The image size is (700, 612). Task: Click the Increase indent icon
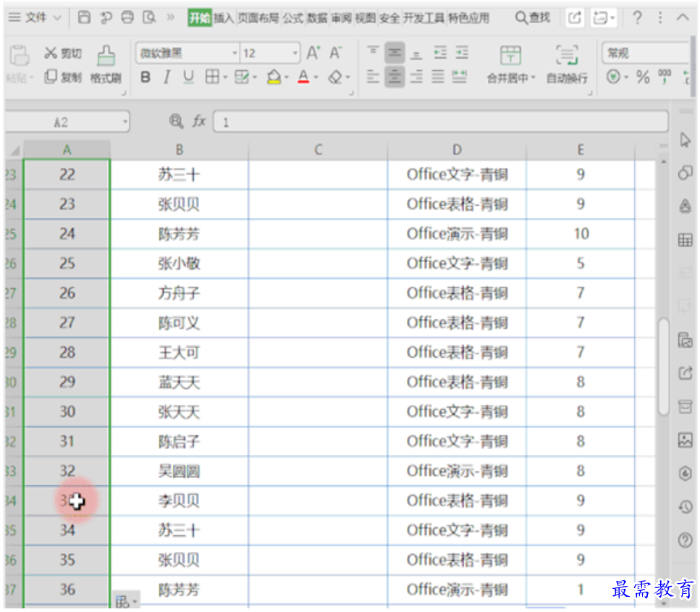click(462, 53)
